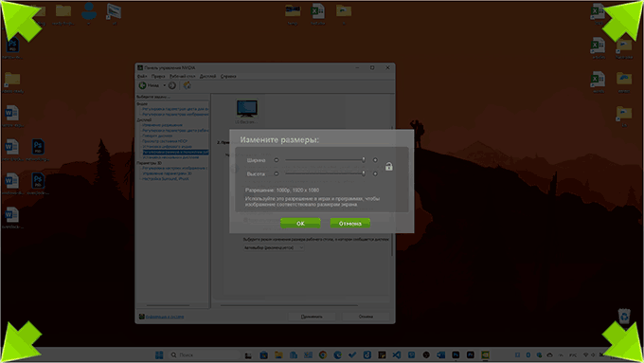The height and width of the screenshot is (363, 644).
Task: Click the green Отмена button in resize dialog
Action: 349,224
